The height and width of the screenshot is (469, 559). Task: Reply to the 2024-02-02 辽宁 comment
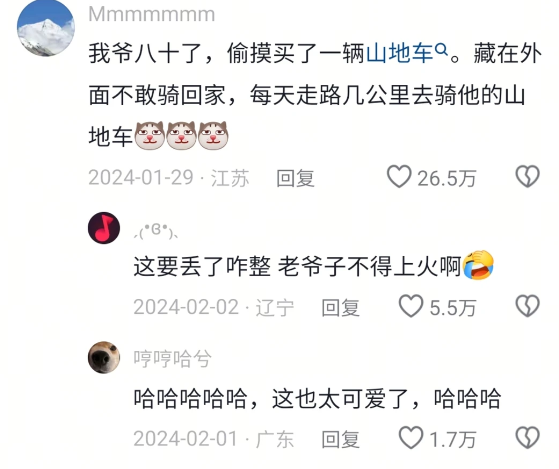[x=340, y=308]
